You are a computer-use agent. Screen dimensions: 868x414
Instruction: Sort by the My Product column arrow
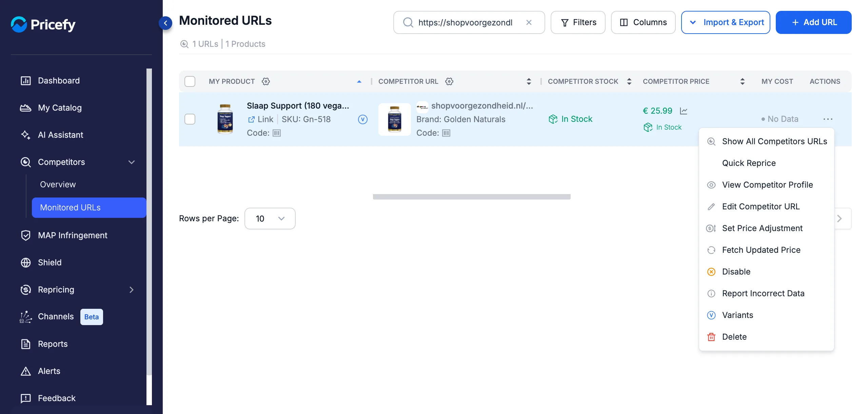point(359,81)
